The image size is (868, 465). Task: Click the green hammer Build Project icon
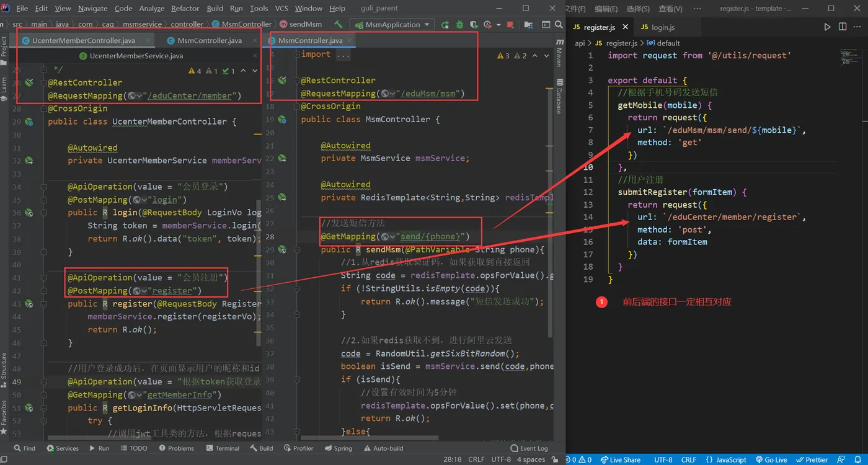pyautogui.click(x=339, y=24)
